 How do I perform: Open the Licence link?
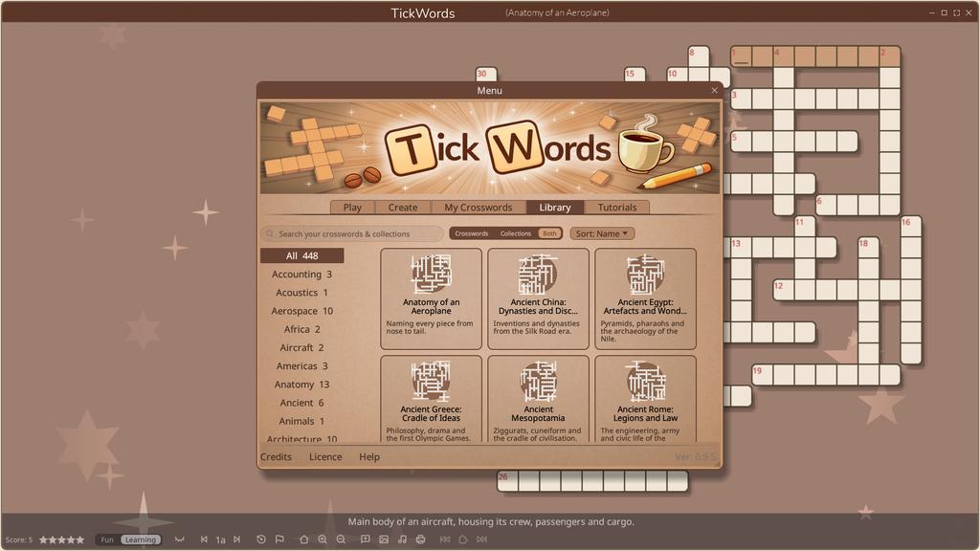click(325, 457)
